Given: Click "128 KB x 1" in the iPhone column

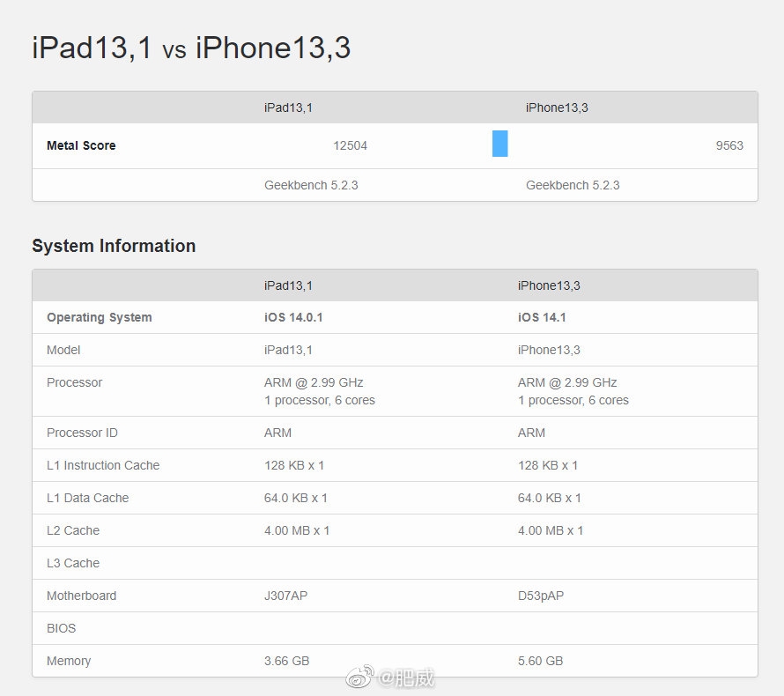Looking at the screenshot, I should [x=548, y=465].
